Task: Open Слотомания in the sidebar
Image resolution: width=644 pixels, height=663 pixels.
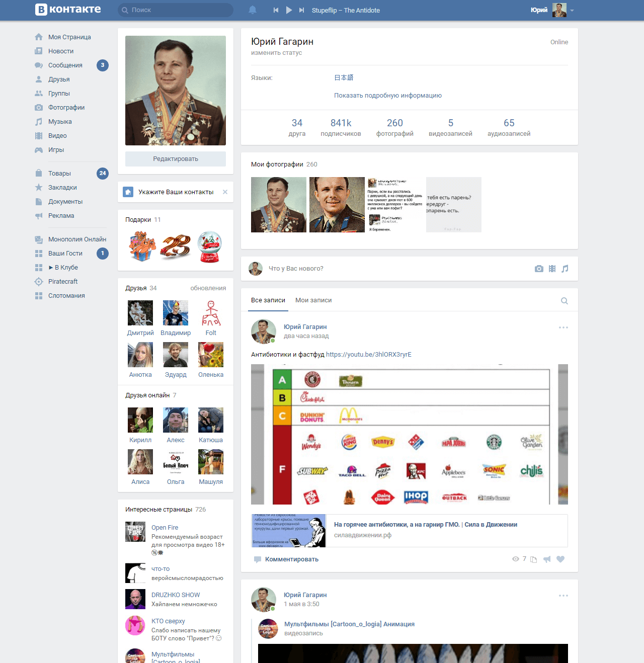Action: (x=66, y=296)
